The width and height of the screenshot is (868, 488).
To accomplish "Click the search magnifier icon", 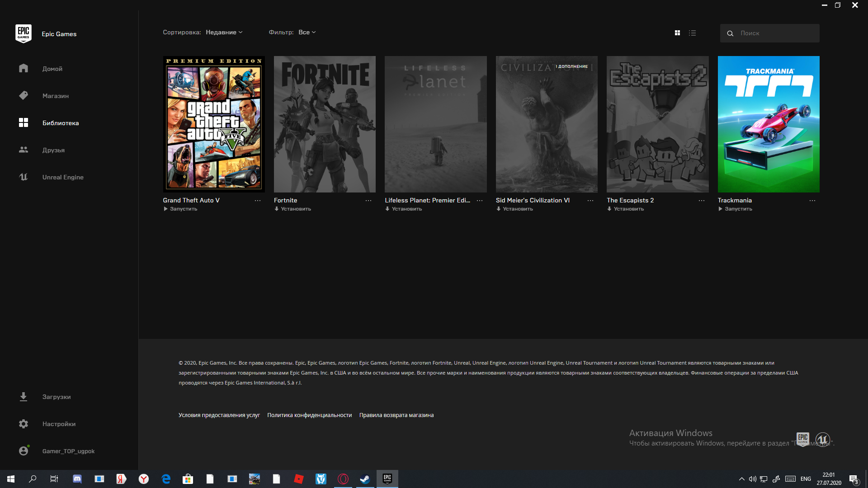I will (x=730, y=33).
